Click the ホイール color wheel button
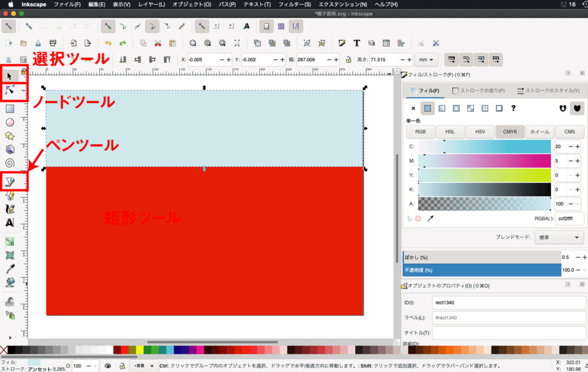Image resolution: width=588 pixels, height=372 pixels. point(540,132)
